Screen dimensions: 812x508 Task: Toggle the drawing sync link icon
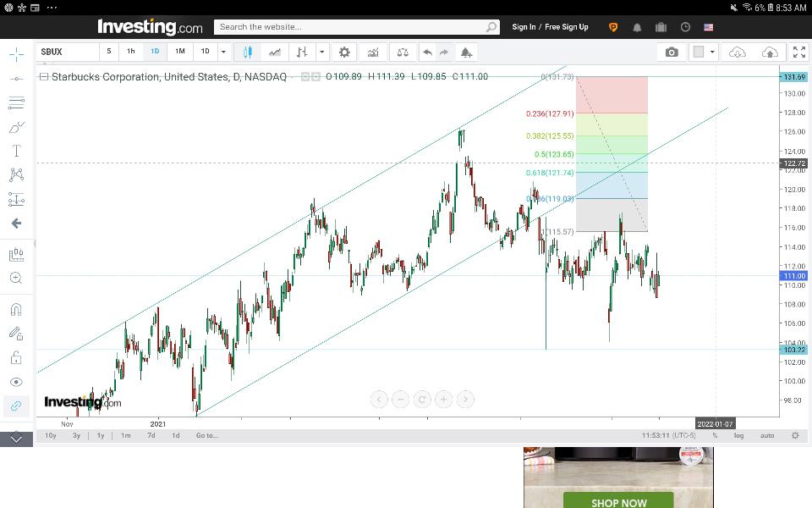tap(16, 406)
